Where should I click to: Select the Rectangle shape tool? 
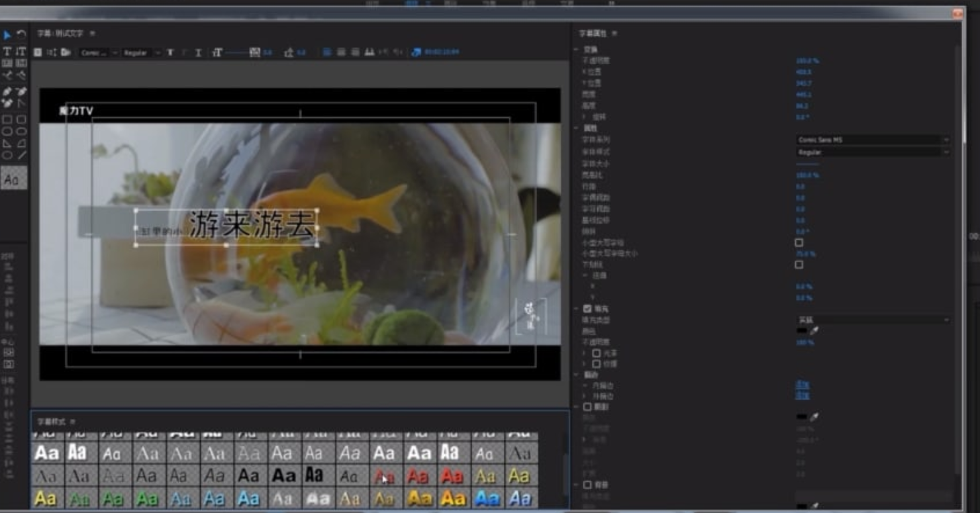click(7, 120)
